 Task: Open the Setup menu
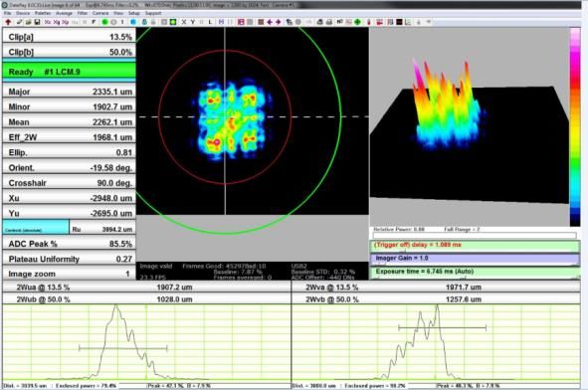point(134,13)
